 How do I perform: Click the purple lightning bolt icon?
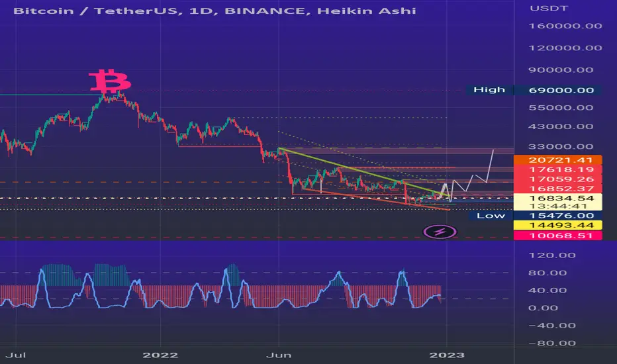click(440, 232)
